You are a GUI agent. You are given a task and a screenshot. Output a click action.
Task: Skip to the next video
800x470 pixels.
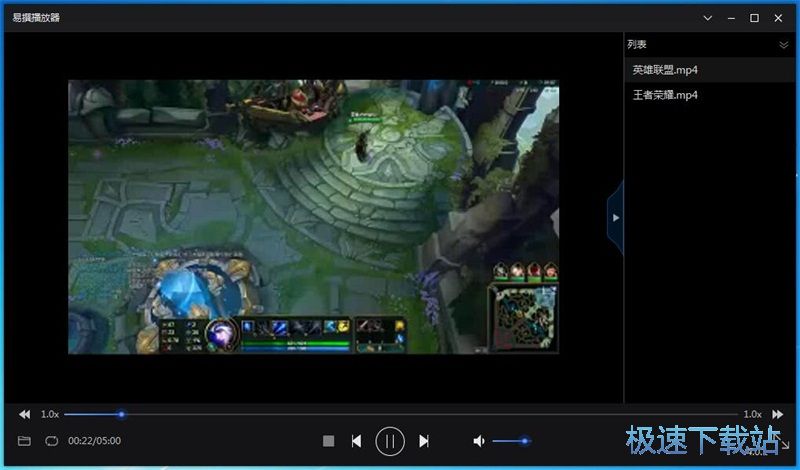[423, 441]
